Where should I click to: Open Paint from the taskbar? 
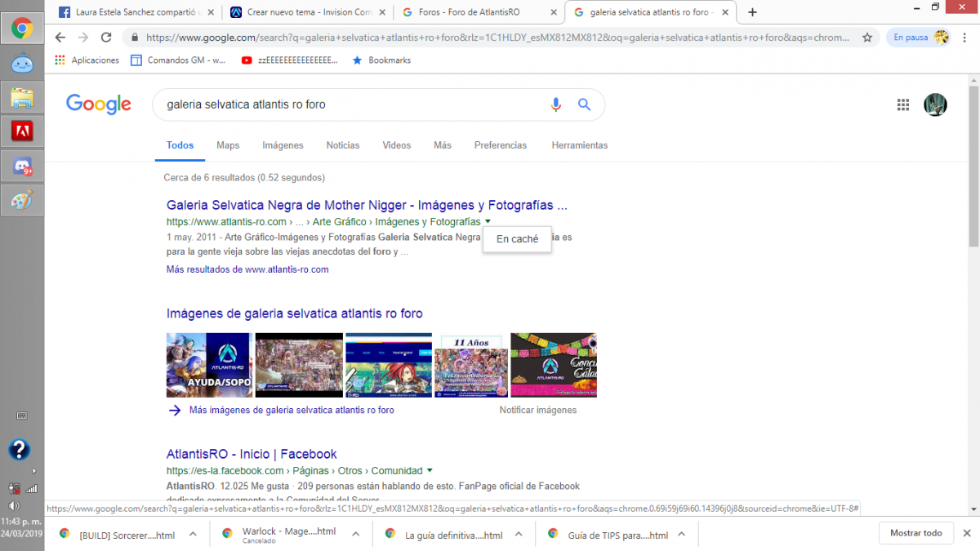pos(22,200)
